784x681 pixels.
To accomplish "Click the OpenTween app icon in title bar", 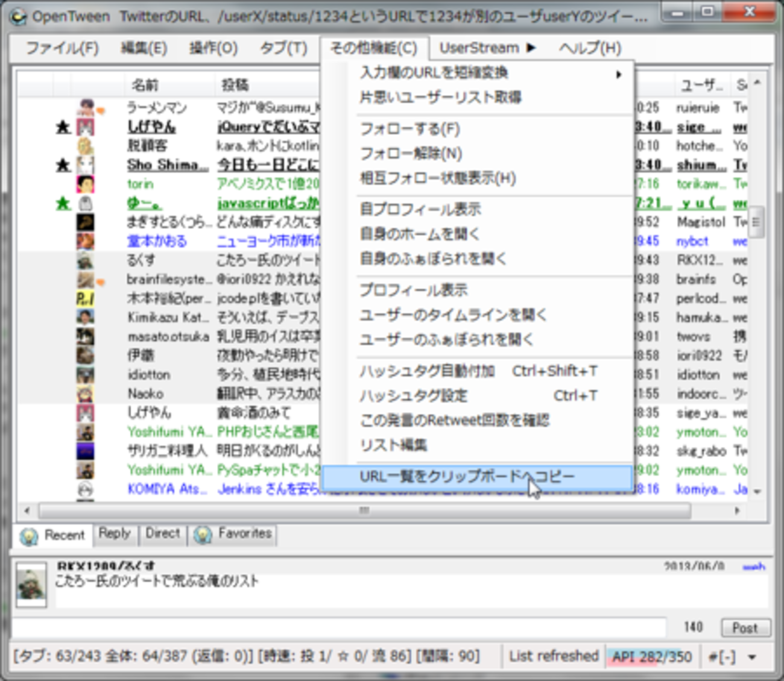I will pyautogui.click(x=19, y=16).
